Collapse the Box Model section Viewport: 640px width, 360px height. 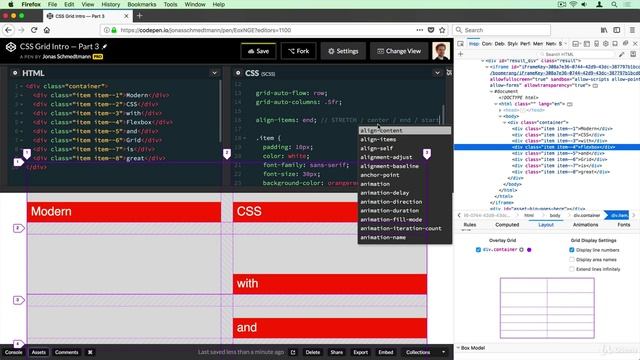point(458,348)
